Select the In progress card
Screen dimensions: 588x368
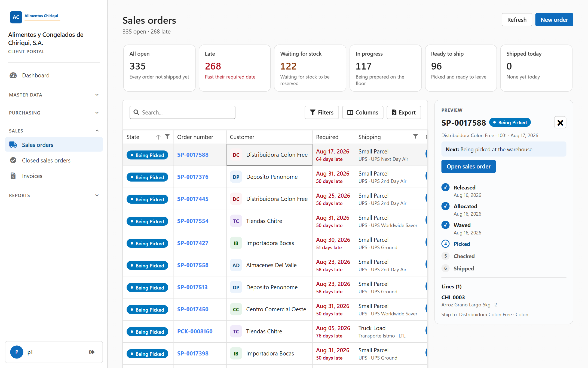pos(385,68)
